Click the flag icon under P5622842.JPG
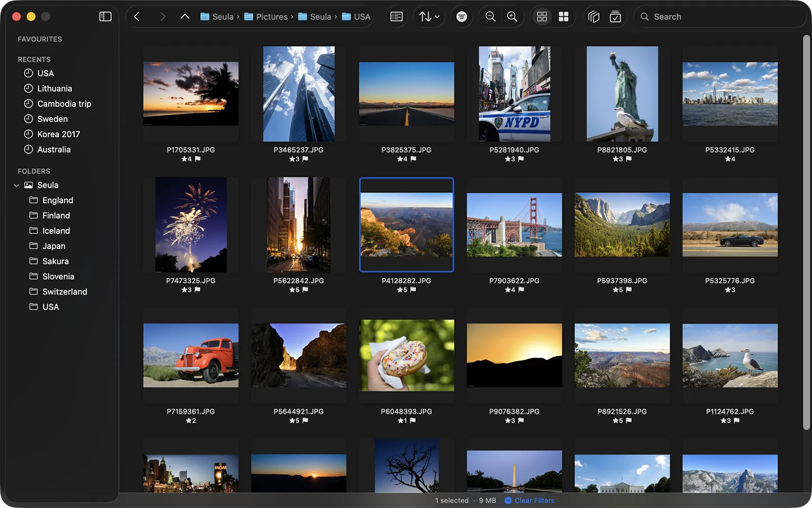The width and height of the screenshot is (812, 508). (x=306, y=290)
